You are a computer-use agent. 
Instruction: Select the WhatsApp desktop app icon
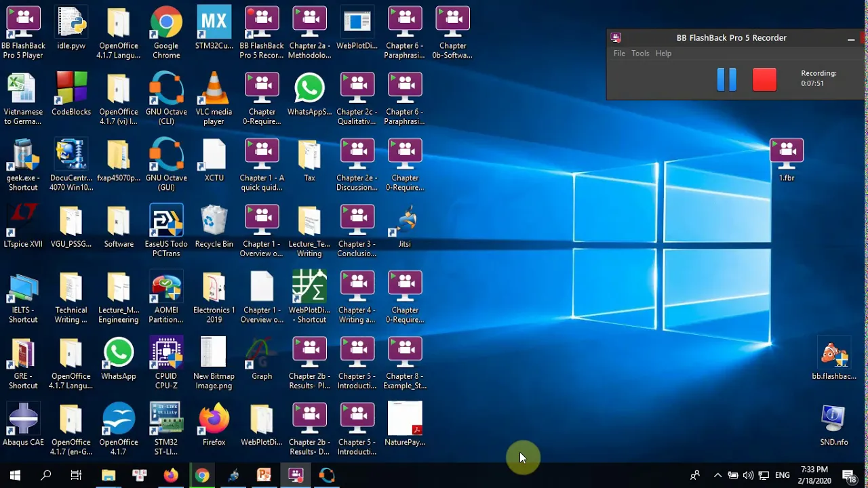click(x=119, y=359)
